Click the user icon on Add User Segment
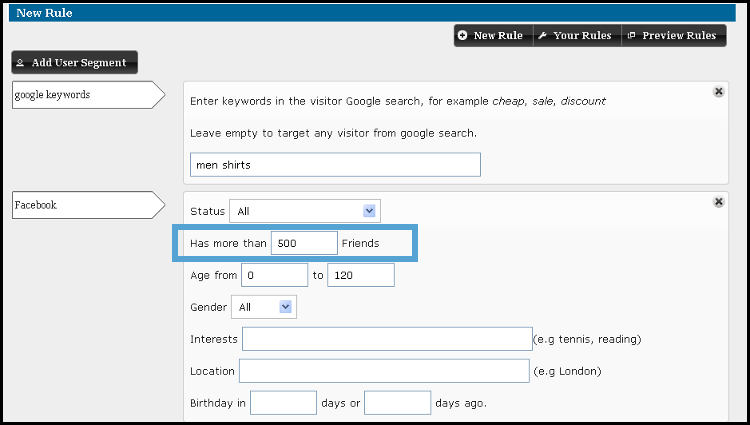This screenshot has width=750, height=425. coord(20,63)
